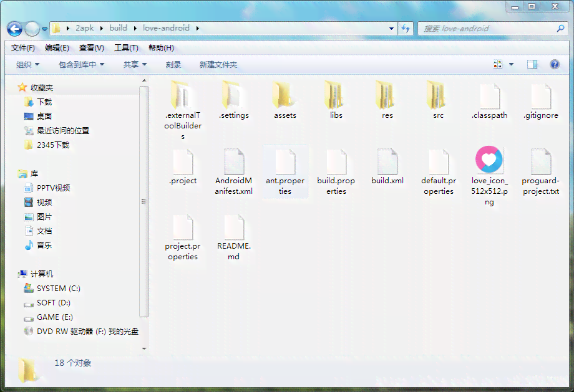This screenshot has height=392, width=574.
Task: Open the view options dropdown arrow
Action: tap(512, 64)
